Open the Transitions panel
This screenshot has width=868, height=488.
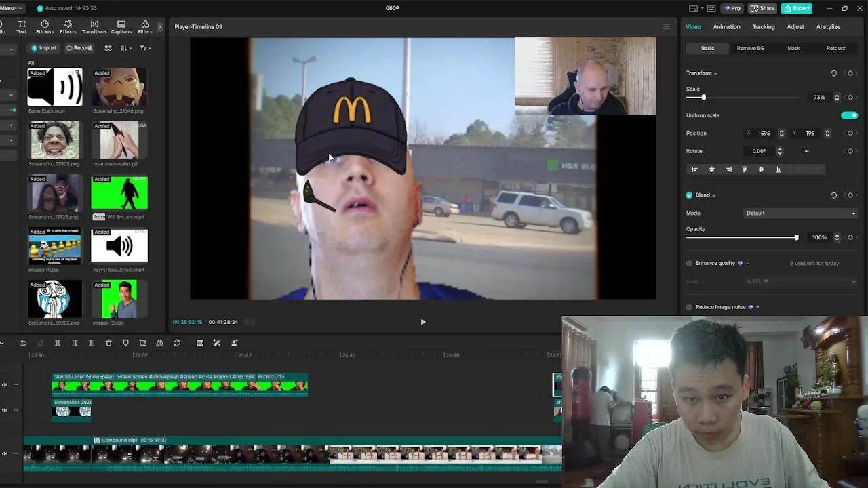click(x=94, y=27)
